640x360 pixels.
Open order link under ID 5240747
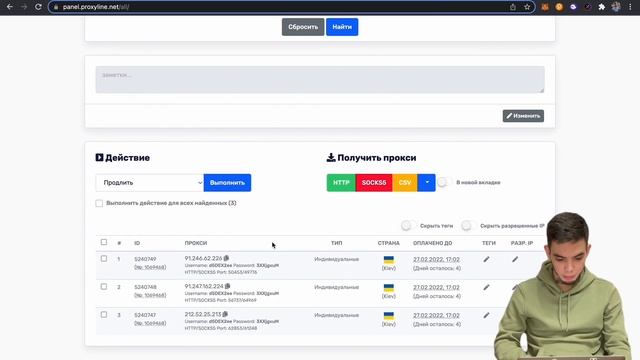click(x=150, y=323)
